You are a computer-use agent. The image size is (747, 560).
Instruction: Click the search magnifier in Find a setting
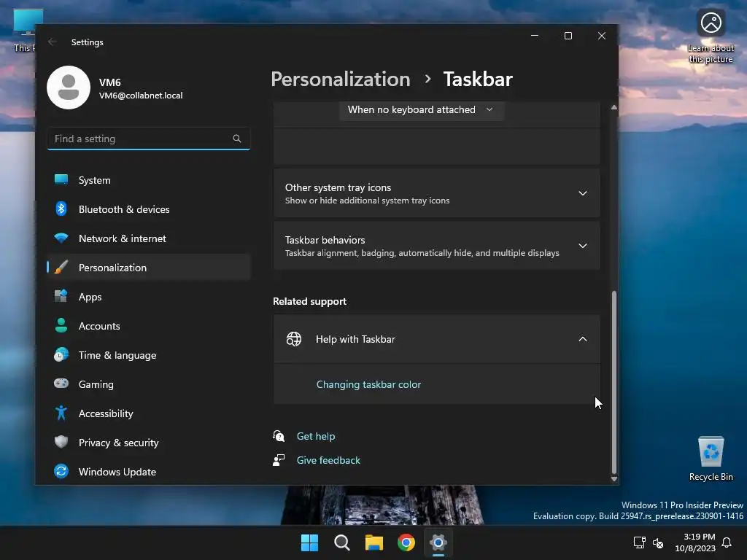click(237, 139)
